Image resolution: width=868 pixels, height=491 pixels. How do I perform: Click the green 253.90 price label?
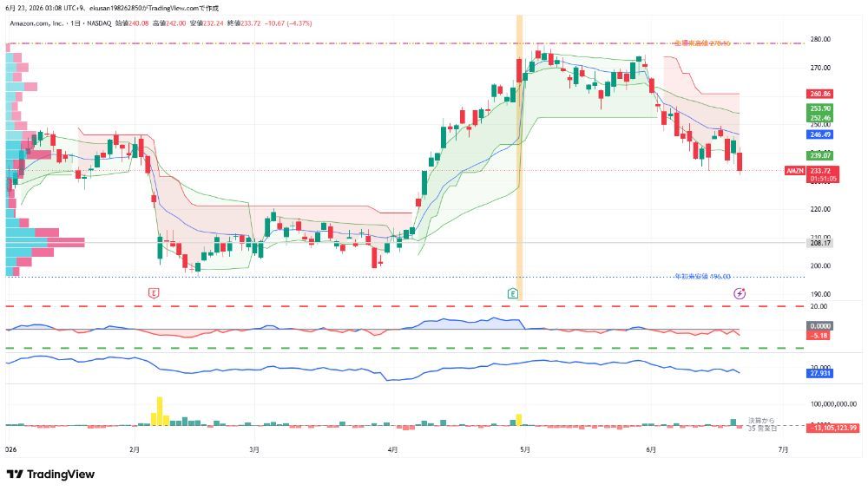pyautogui.click(x=820, y=108)
